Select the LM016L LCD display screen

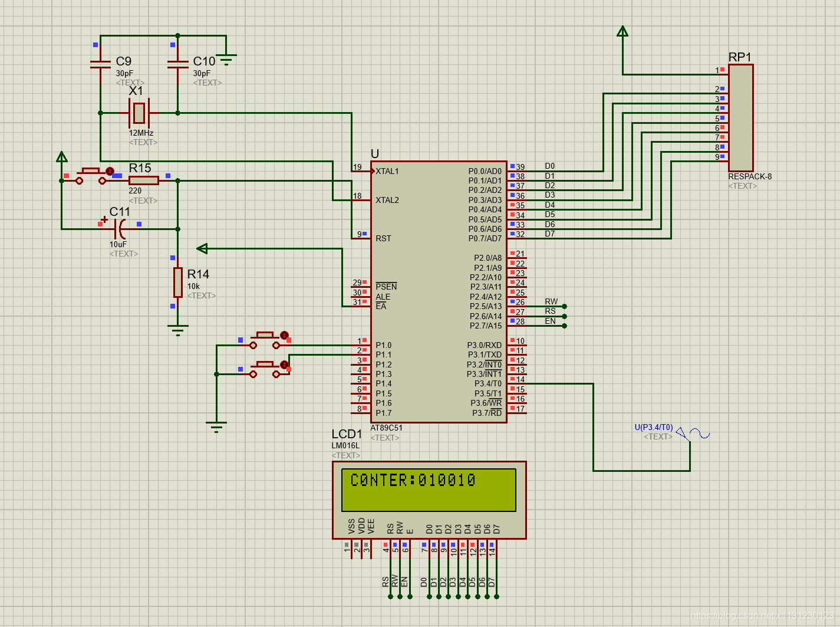(x=429, y=490)
